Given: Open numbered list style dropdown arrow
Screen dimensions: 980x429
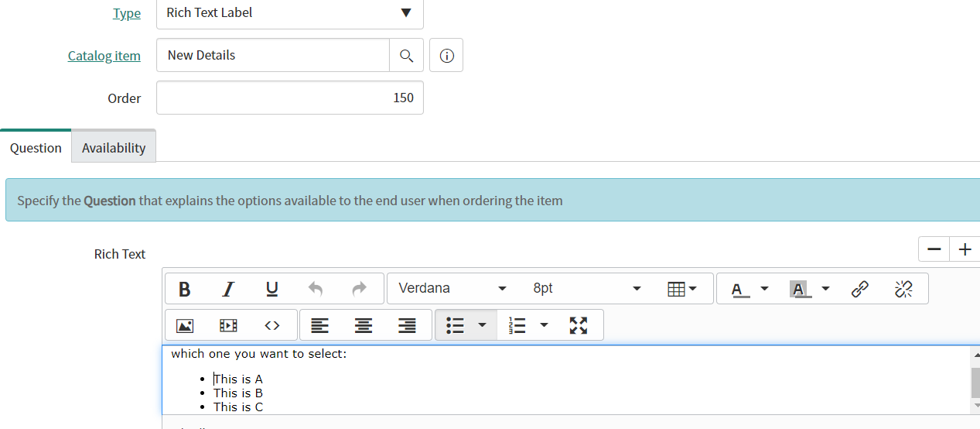Looking at the screenshot, I should click(x=544, y=326).
